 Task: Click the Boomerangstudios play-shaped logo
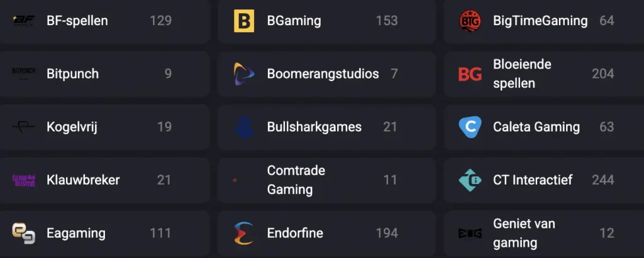(243, 74)
